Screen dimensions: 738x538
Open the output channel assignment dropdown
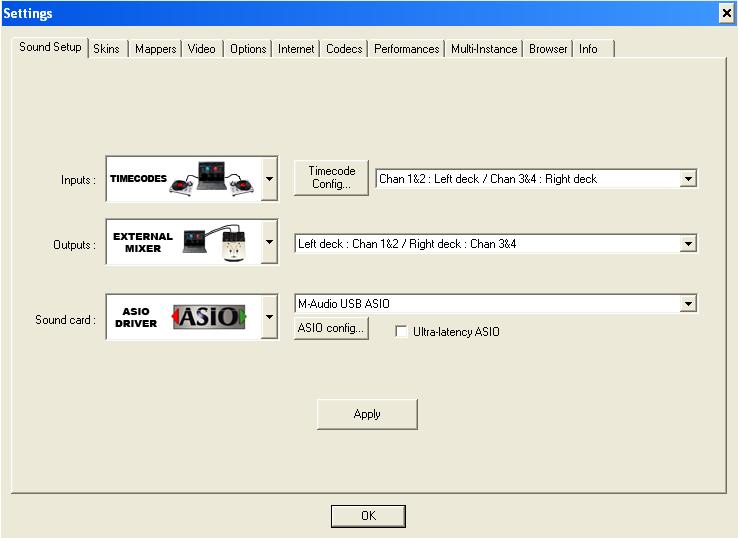click(496, 244)
